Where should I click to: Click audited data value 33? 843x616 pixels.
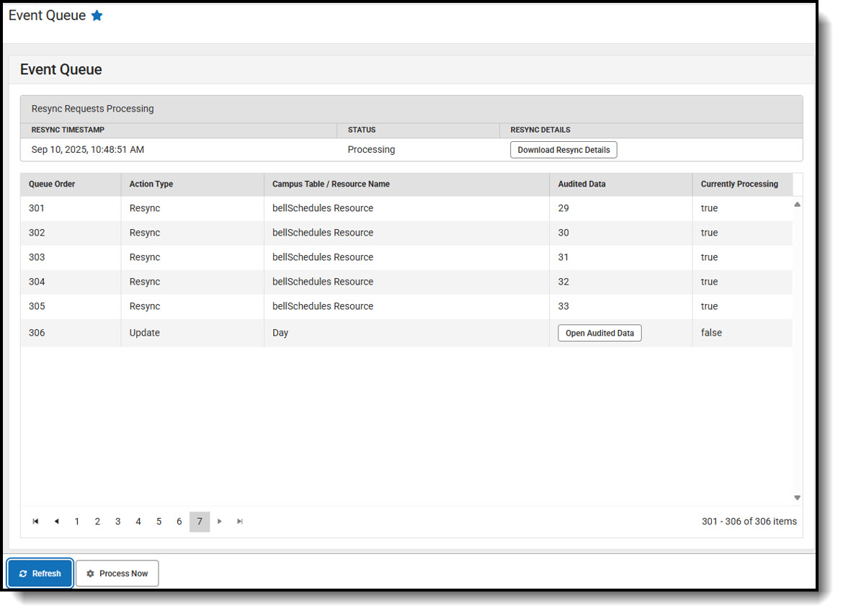tap(563, 306)
